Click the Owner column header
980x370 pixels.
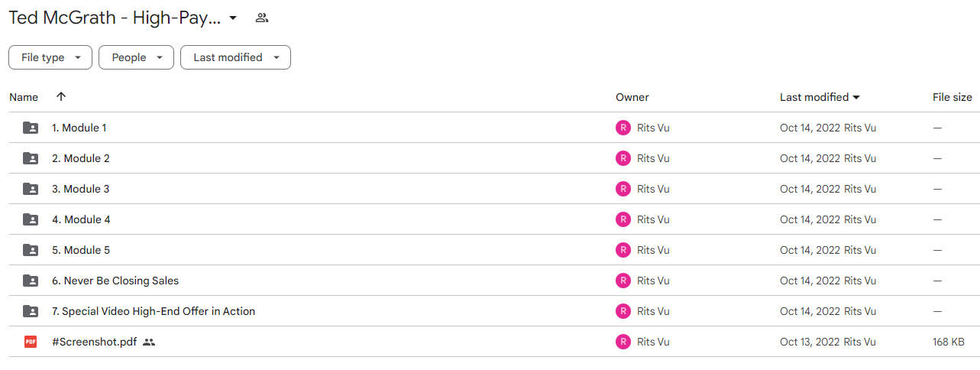click(632, 97)
